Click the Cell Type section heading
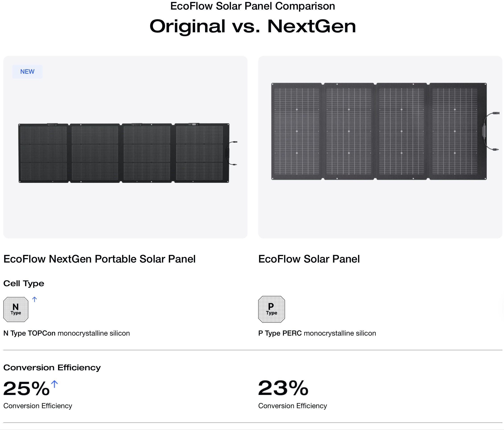Viewport: 504px width, 430px height. [24, 283]
